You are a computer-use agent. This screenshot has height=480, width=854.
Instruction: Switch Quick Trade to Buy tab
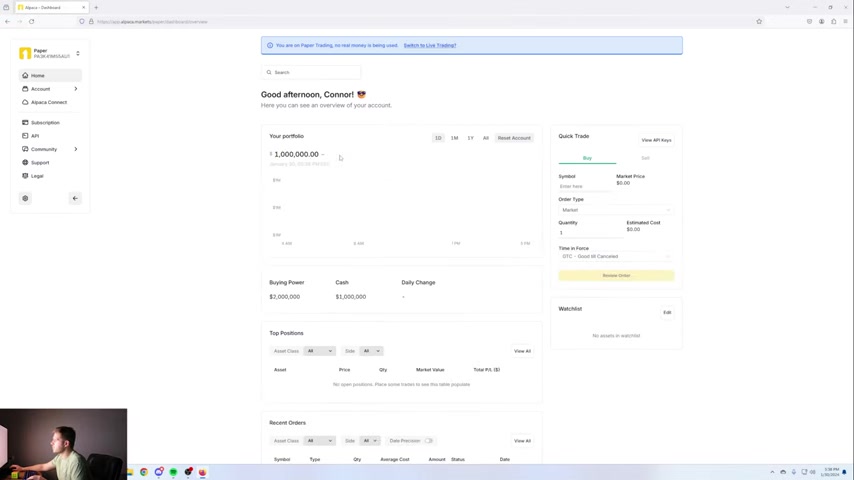(x=587, y=158)
